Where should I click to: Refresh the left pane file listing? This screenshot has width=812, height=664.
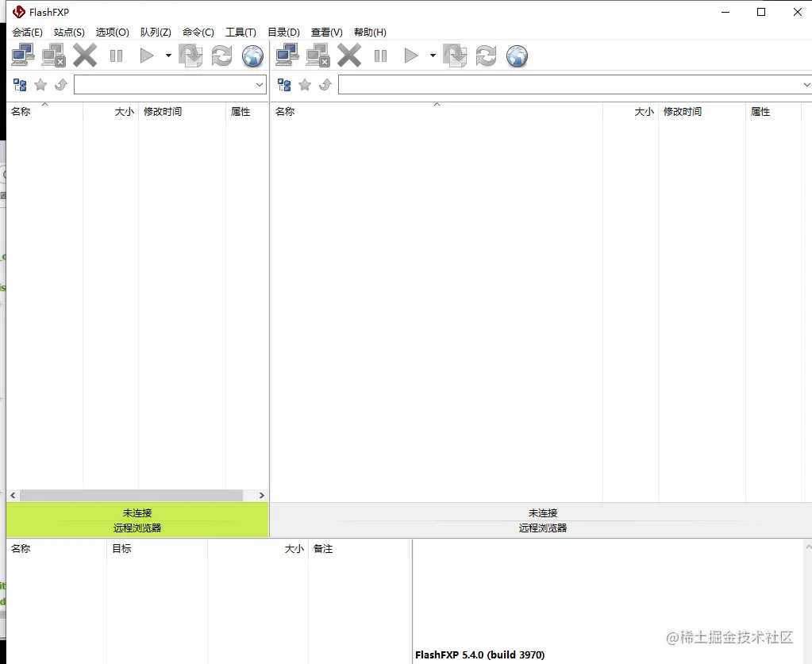click(221, 56)
